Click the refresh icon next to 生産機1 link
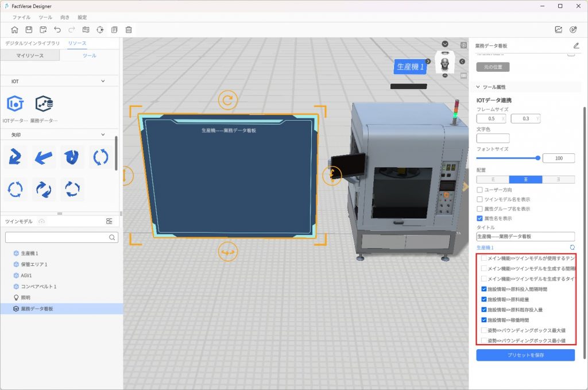The height and width of the screenshot is (390, 588). coord(572,247)
